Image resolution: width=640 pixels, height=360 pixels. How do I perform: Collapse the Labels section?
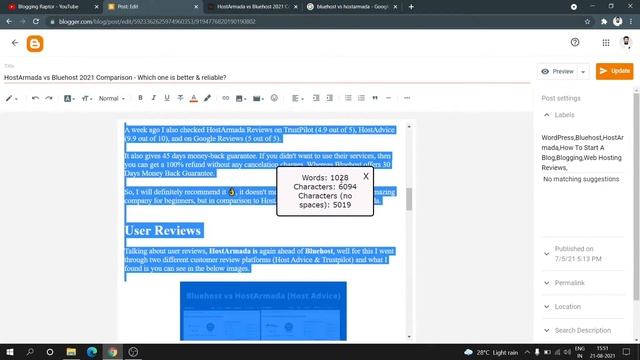pyautogui.click(x=547, y=115)
